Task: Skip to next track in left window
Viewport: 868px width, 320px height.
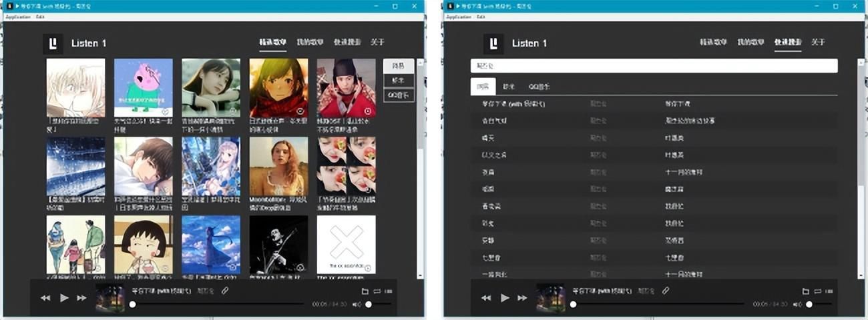Action: pos(81,298)
